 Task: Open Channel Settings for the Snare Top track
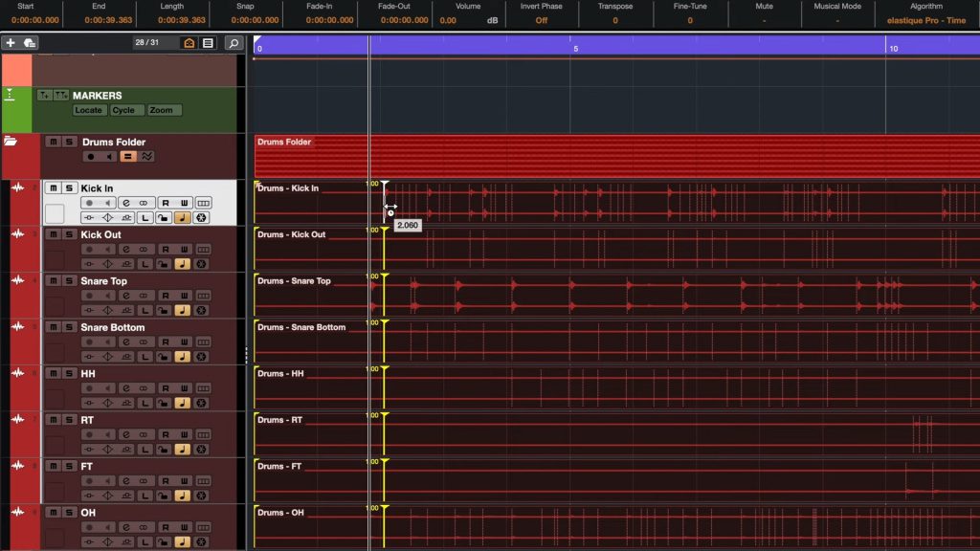[126, 296]
